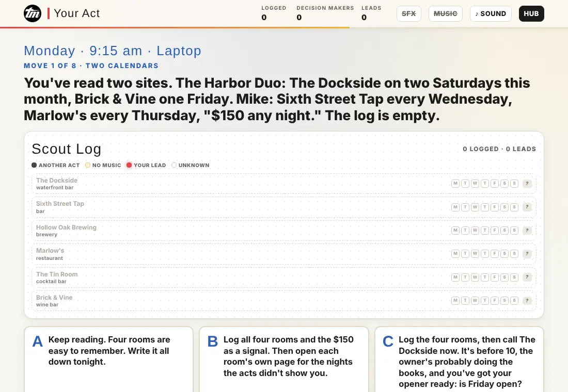Select Wednesday box for Sixth Street Tap
The height and width of the screenshot is (392, 568).
pyautogui.click(x=475, y=207)
